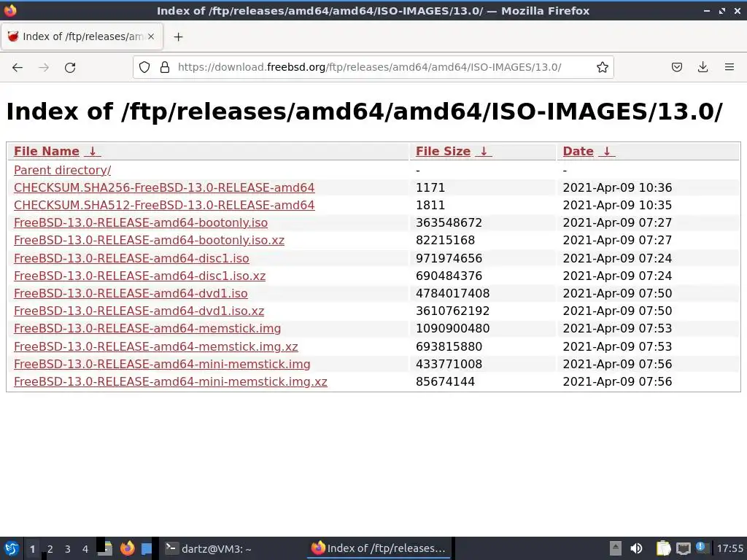
Task: Sort File Size descending arrow
Action: tap(484, 152)
